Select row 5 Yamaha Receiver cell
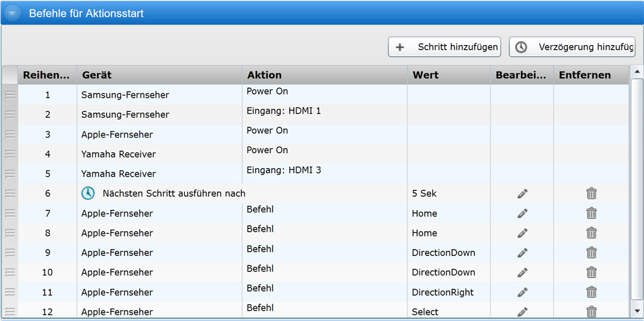This screenshot has width=644, height=321. [x=118, y=174]
